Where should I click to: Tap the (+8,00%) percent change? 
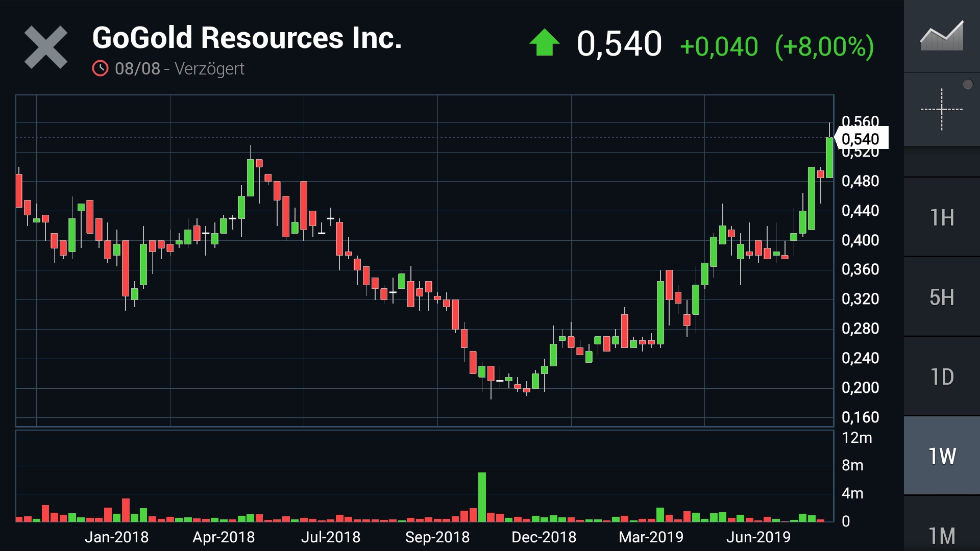[x=824, y=46]
